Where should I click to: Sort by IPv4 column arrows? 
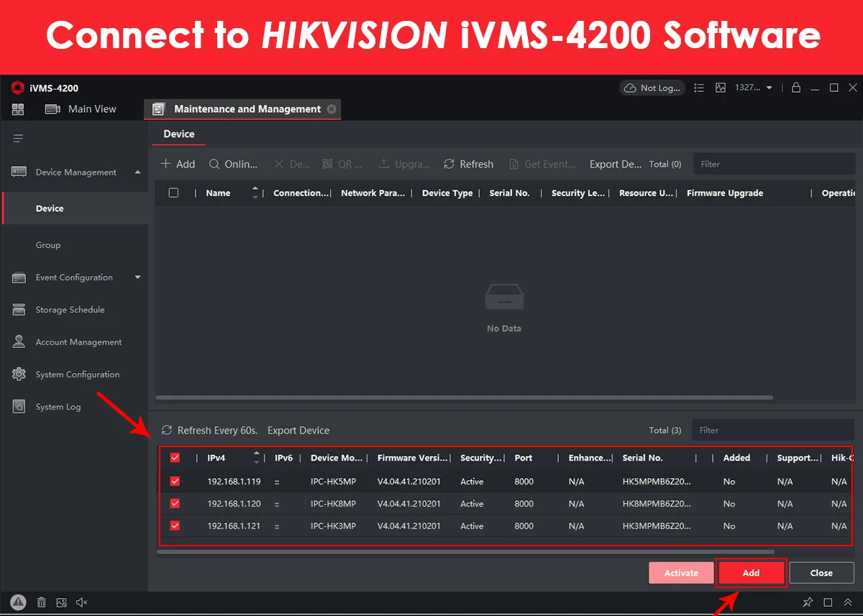coord(257,458)
